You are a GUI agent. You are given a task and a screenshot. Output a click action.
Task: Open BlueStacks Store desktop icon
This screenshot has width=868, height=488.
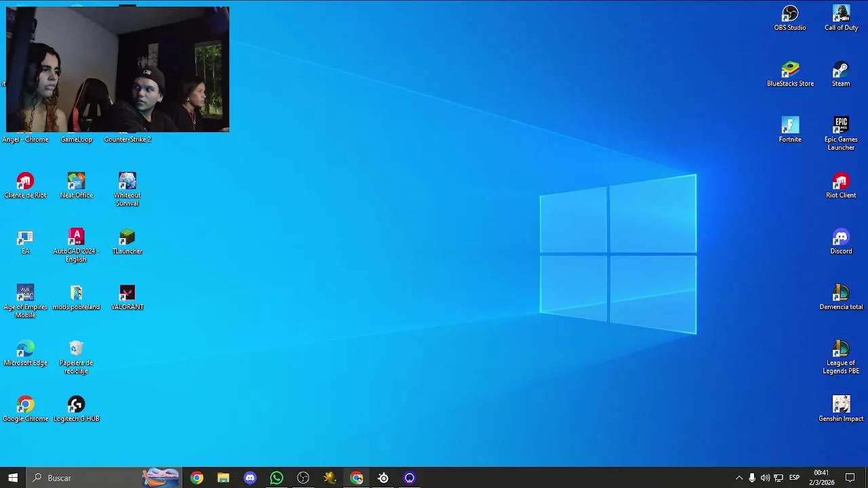790,74
